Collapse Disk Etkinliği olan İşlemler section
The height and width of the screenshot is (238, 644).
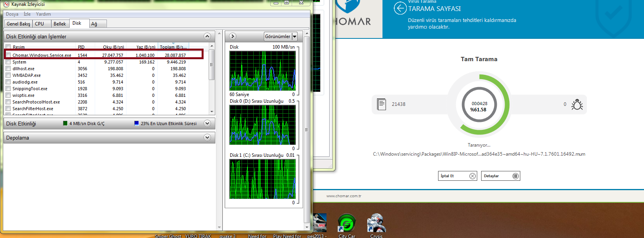(x=207, y=36)
